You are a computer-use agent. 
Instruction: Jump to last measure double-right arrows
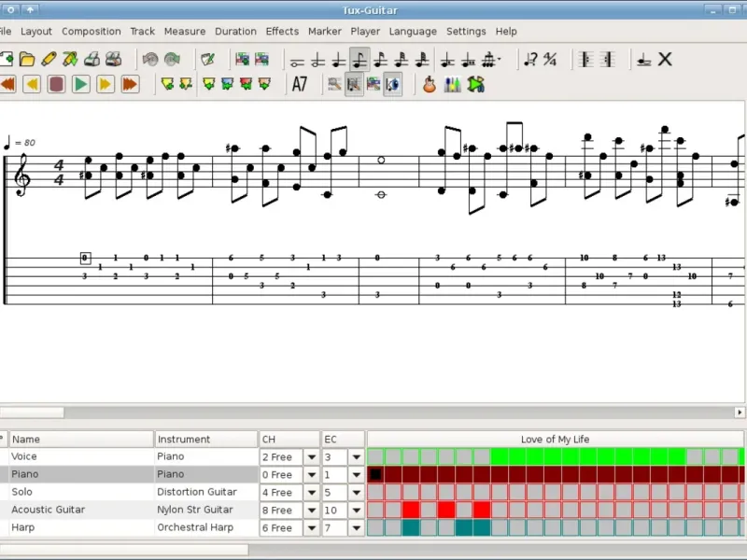tap(130, 85)
